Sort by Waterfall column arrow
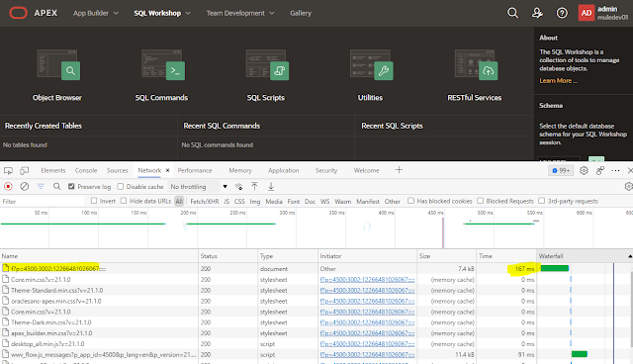The width and height of the screenshot is (633, 364). point(630,256)
